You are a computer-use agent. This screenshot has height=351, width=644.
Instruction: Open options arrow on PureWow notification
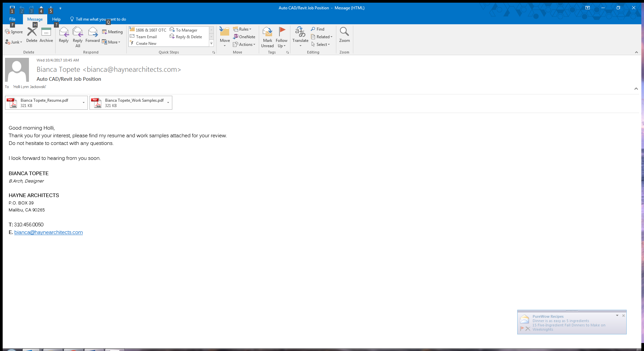(617, 316)
